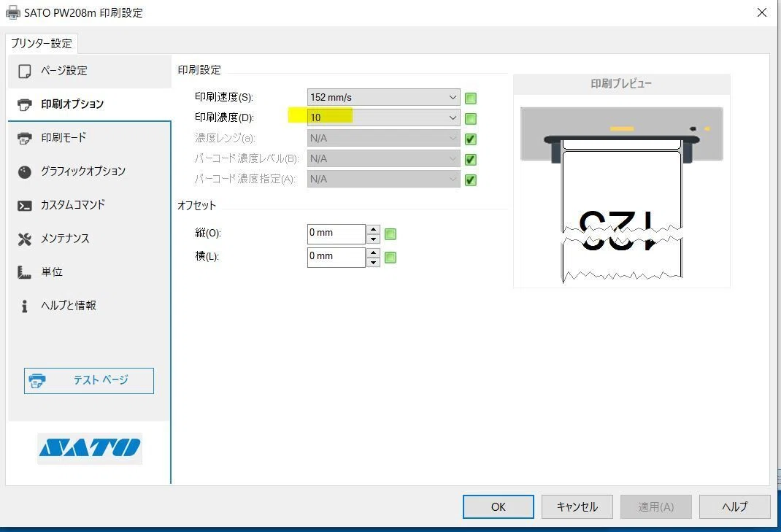Open the 印刷モード section

(90, 138)
